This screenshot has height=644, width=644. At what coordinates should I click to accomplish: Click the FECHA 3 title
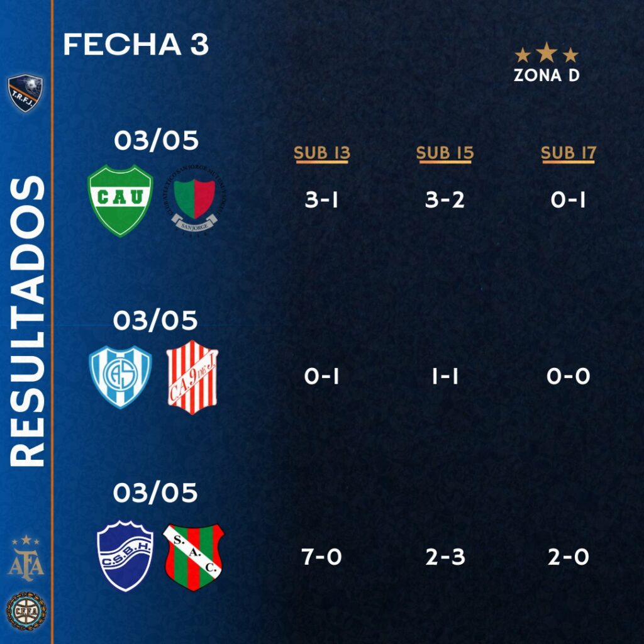coord(136,45)
